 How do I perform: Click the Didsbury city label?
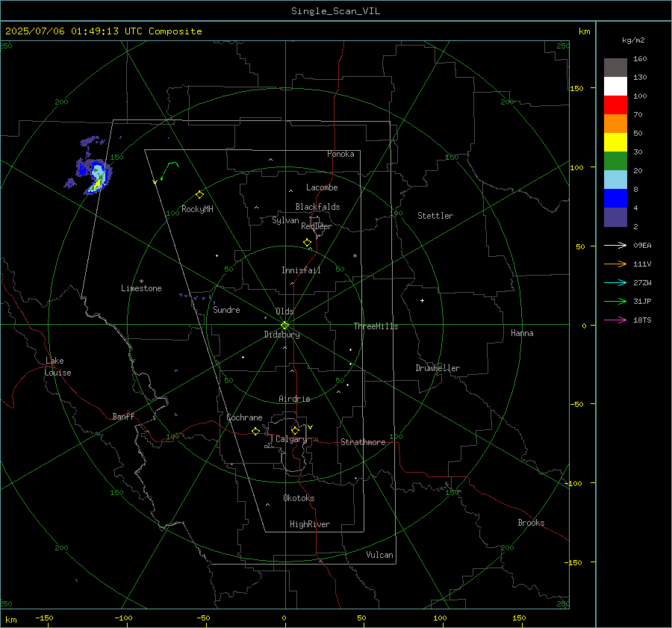click(x=281, y=335)
